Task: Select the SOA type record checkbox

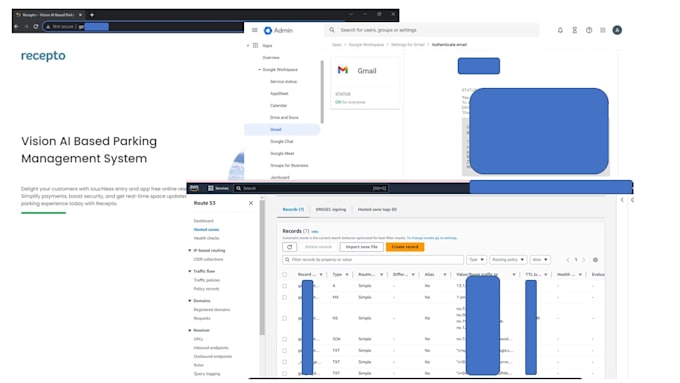Action: (284, 339)
